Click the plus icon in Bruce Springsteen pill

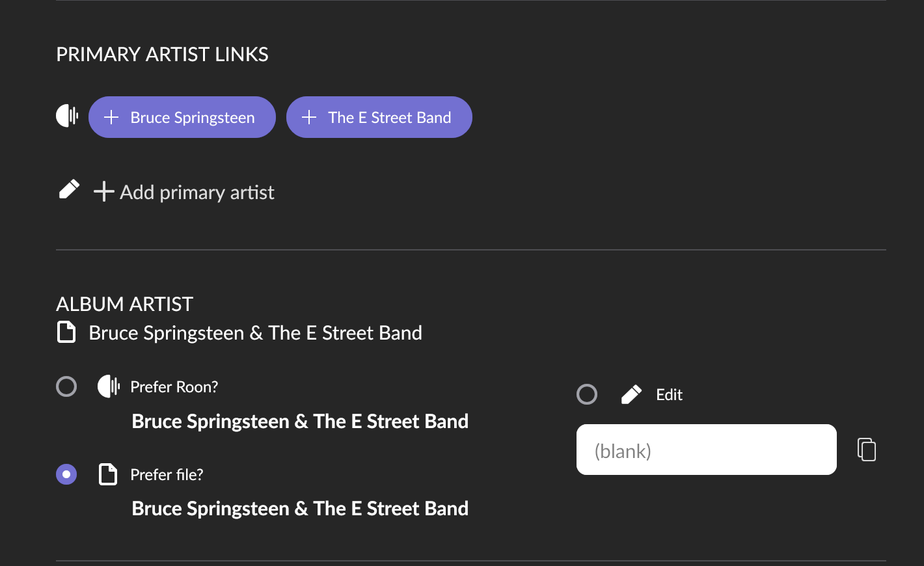(x=111, y=117)
